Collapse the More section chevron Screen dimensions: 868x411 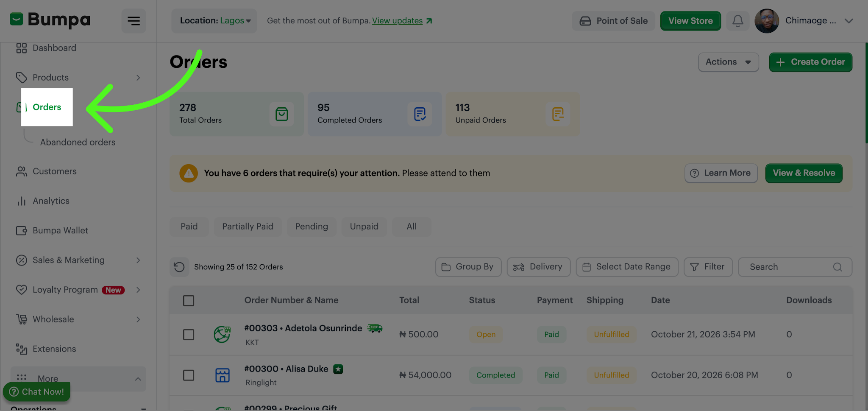(x=138, y=379)
